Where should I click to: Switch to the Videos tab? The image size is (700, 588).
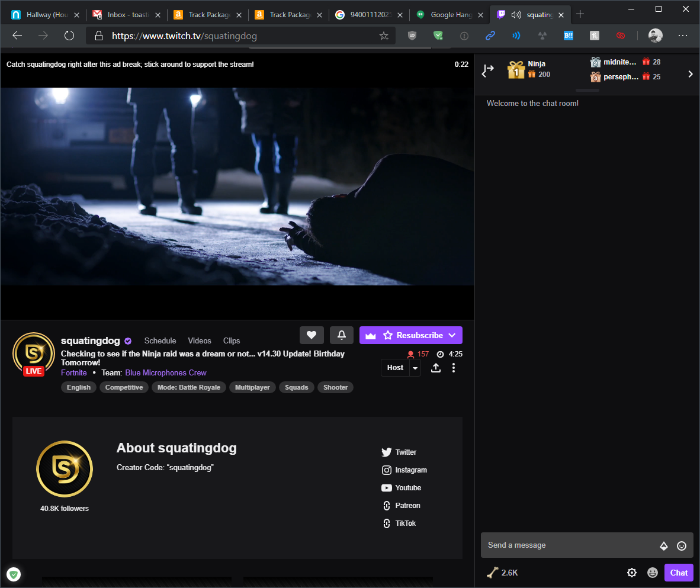pos(199,340)
